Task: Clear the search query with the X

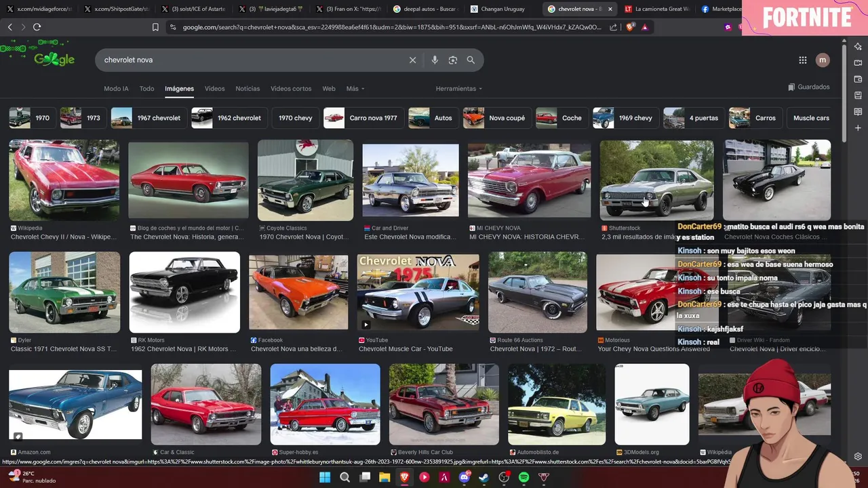Action: click(x=412, y=60)
